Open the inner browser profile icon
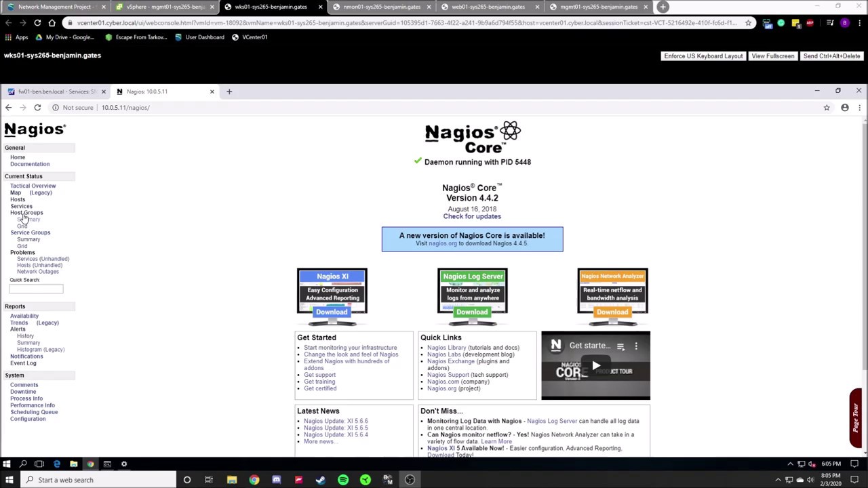The height and width of the screenshot is (488, 868). (845, 108)
